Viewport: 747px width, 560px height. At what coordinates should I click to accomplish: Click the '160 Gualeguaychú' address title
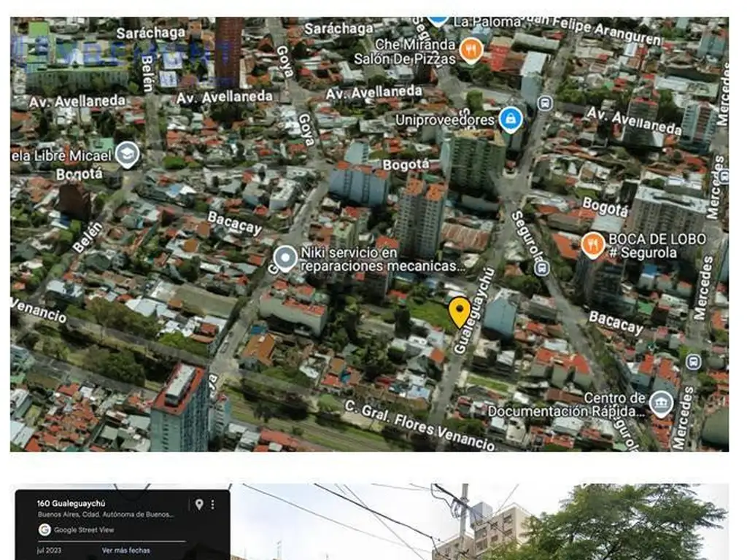71,503
